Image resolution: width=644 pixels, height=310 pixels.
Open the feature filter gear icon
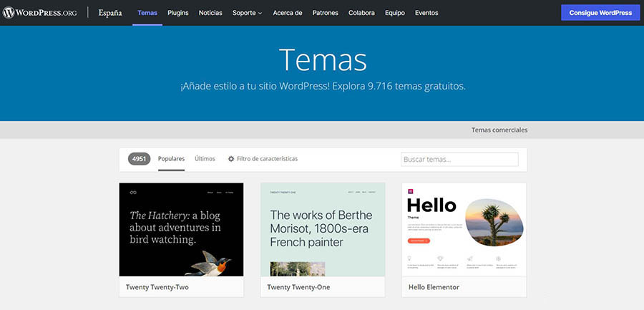[231, 159]
